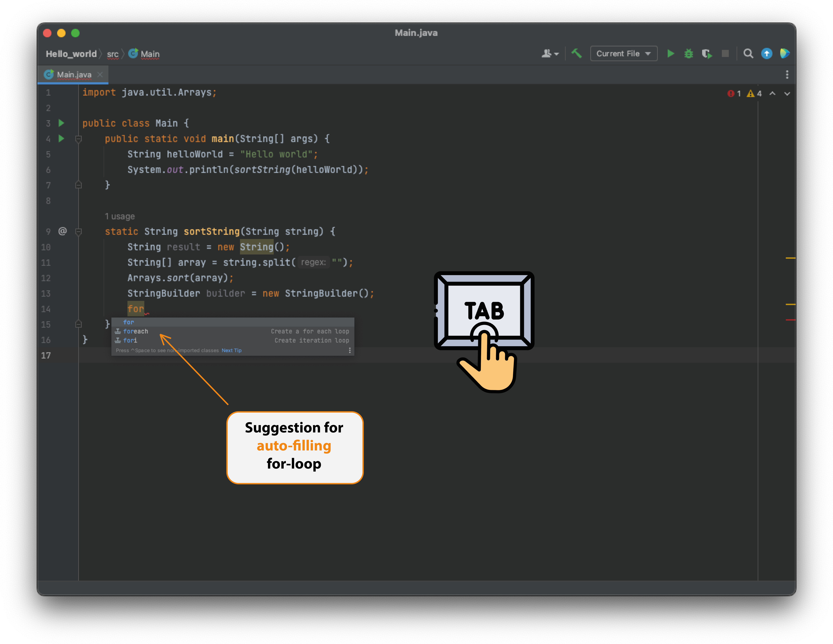Click 'import java.util.Arrays;' on line 1

point(150,93)
